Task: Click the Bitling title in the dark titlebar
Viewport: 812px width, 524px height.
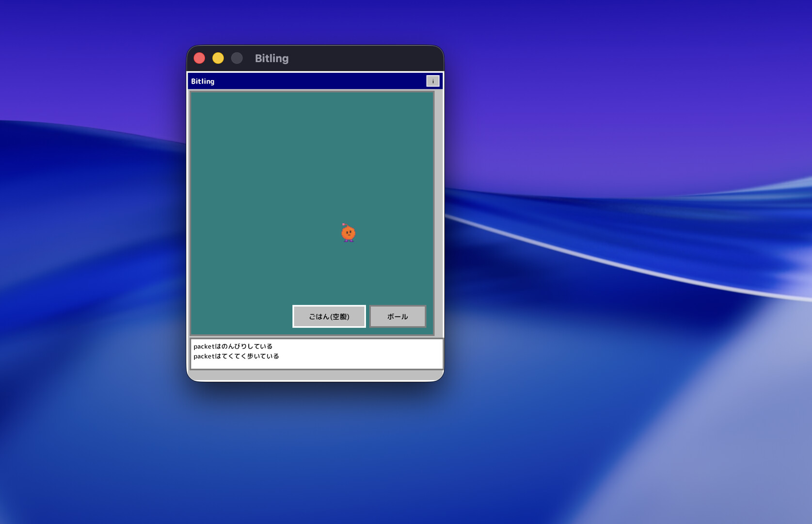Action: tap(271, 58)
